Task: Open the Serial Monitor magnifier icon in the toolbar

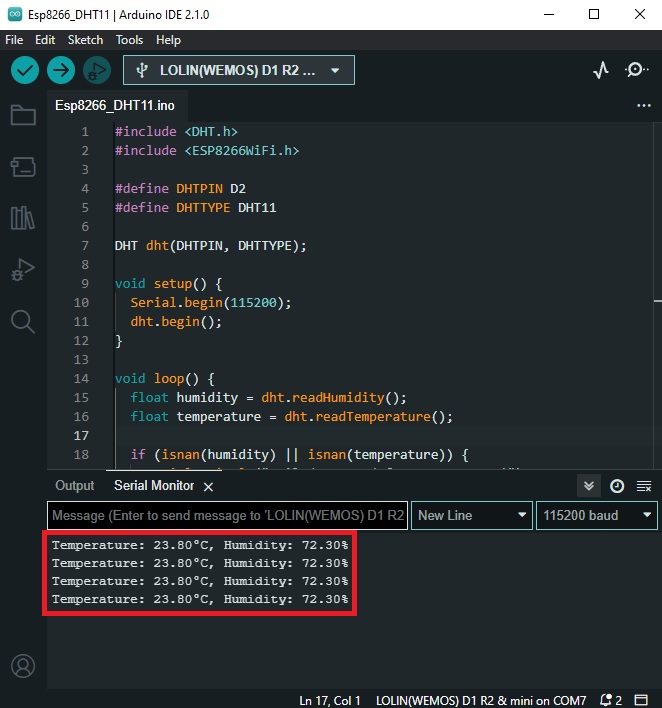Action: (x=637, y=70)
